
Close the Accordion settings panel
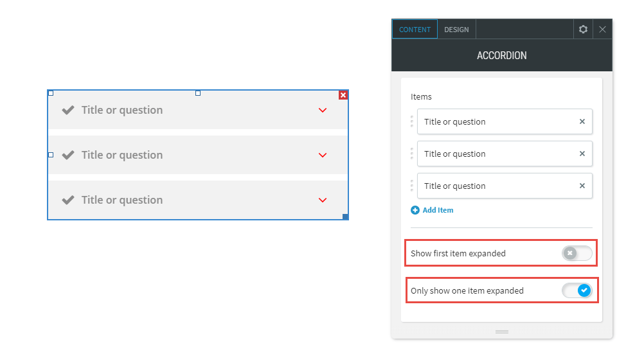point(602,29)
